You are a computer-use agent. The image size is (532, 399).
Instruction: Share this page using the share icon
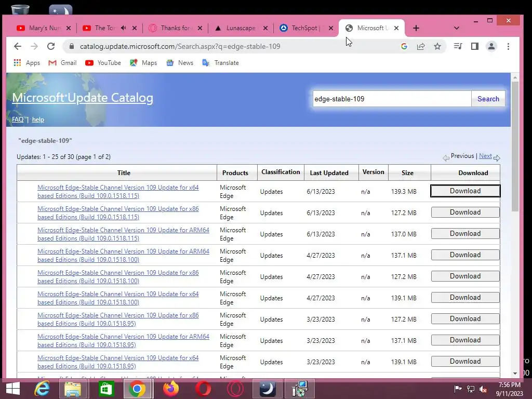point(421,46)
